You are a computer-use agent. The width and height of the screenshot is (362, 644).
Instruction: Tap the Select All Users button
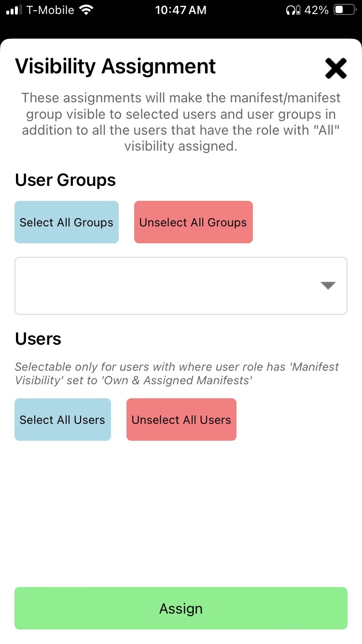(x=63, y=420)
